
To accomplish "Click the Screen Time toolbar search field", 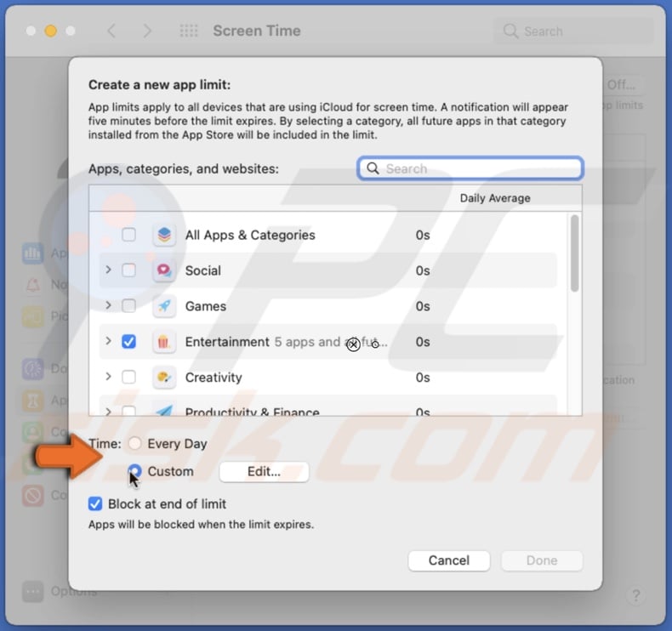I will click(573, 31).
